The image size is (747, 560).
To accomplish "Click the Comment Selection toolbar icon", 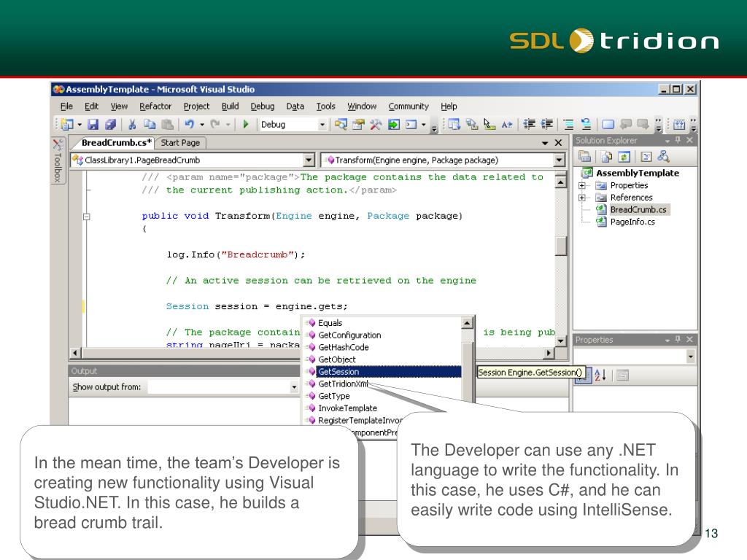I will coord(568,125).
